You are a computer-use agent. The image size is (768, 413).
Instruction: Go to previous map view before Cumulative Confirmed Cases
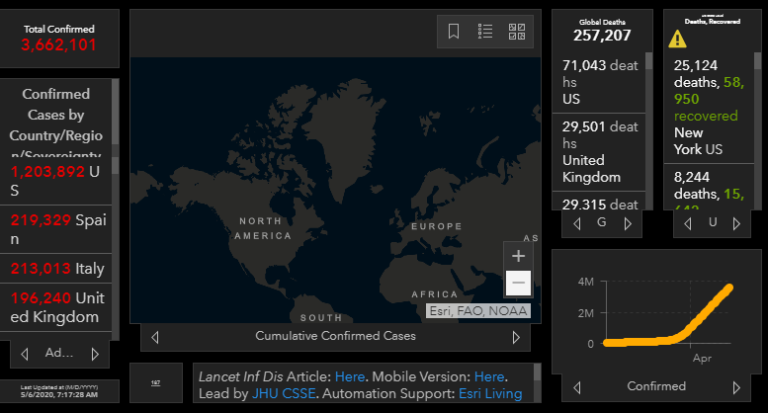coord(155,337)
